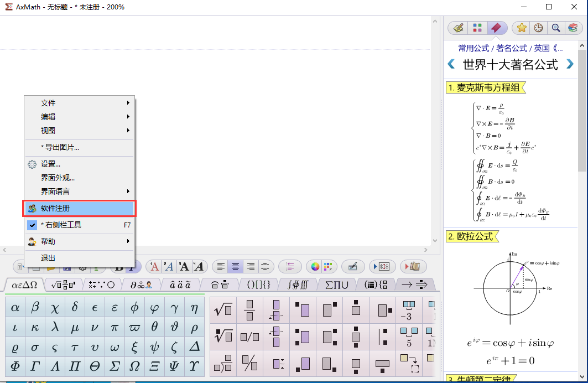Insert Greek letter pi
This screenshot has width=588, height=383.
[x=115, y=327]
